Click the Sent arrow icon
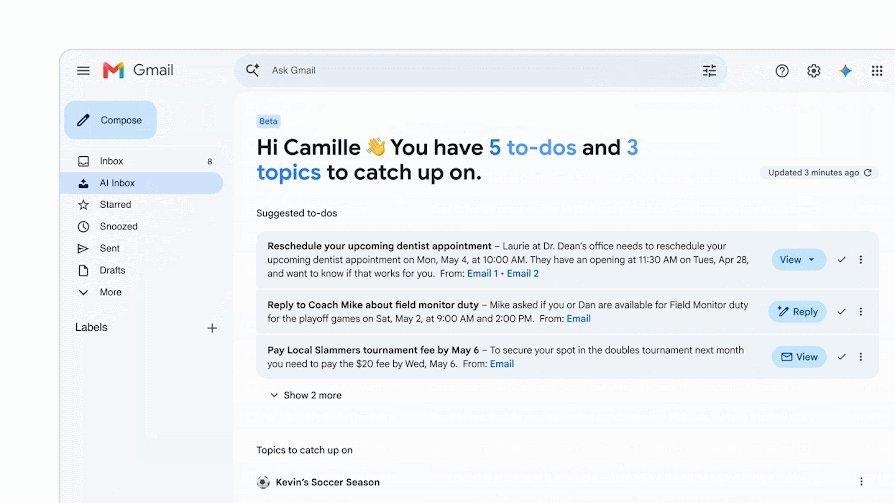The height and width of the screenshot is (503, 895). [83, 248]
